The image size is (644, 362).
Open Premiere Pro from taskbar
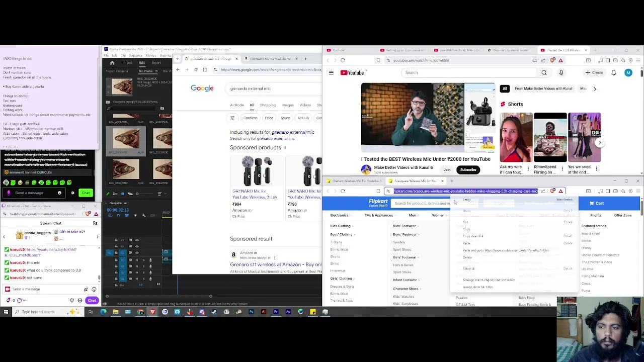(276, 312)
